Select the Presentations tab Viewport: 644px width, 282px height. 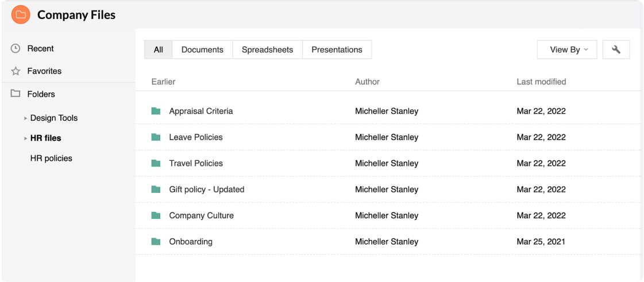(x=337, y=50)
